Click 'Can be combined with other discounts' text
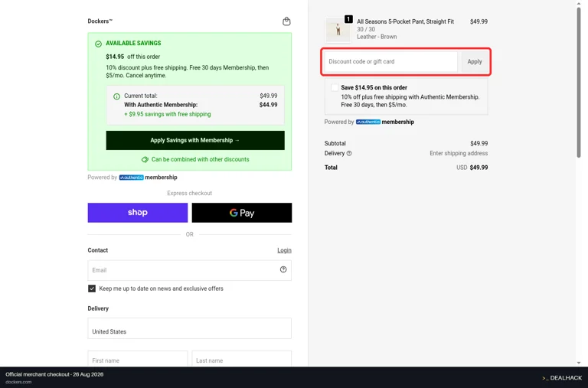The height and width of the screenshot is (388, 588). (201, 159)
